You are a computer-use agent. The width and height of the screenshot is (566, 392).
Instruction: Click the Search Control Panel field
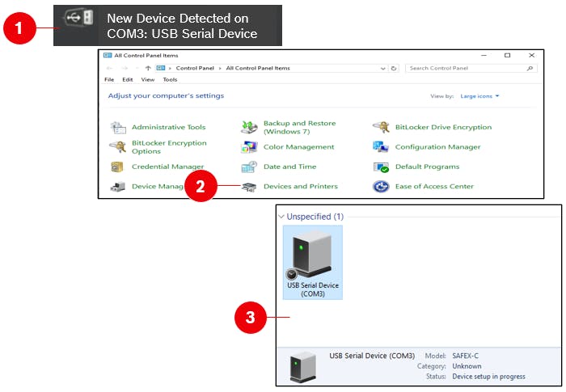point(467,69)
